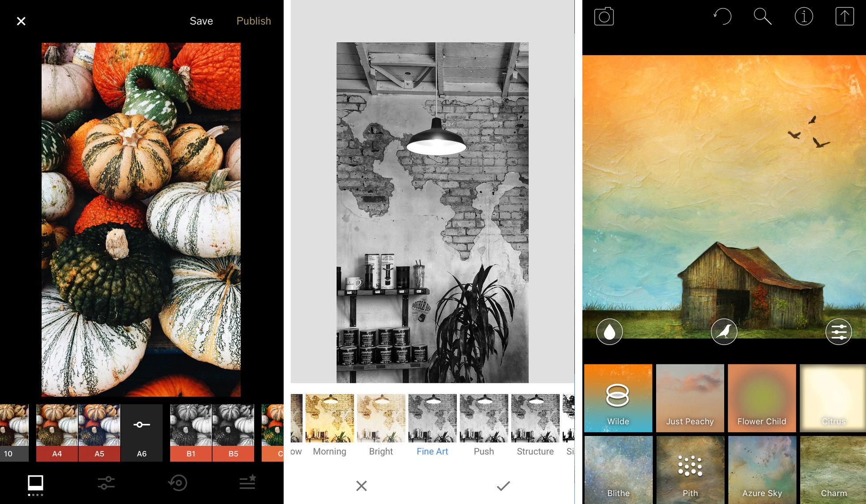866x504 pixels.
Task: Select the share/export icon
Action: 845,17
